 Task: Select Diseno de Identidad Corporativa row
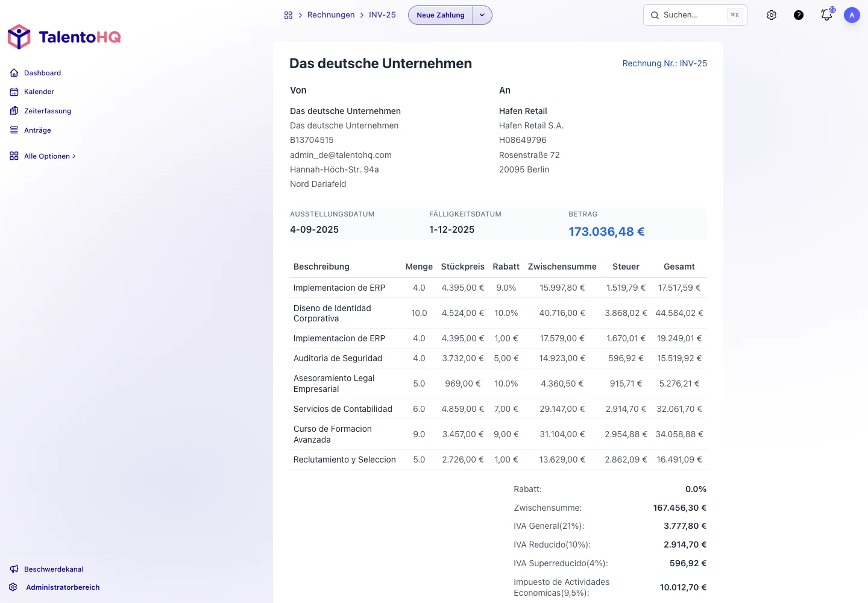[498, 313]
